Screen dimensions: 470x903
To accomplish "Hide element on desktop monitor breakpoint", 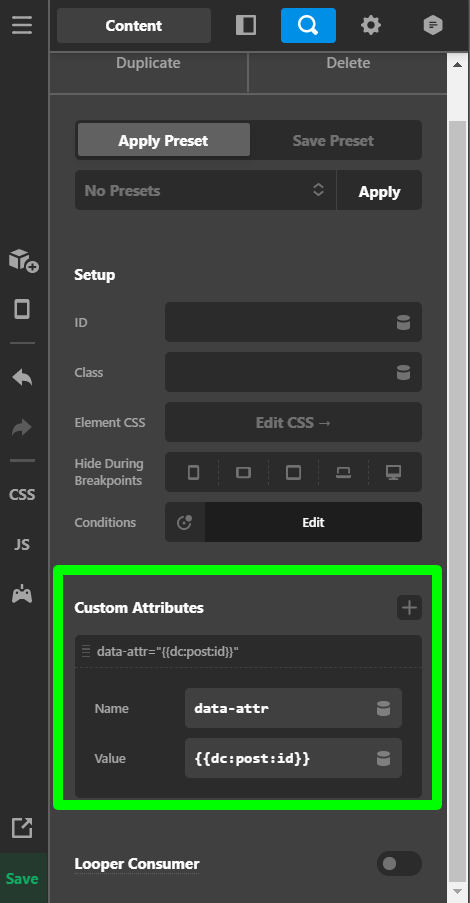I will (393, 473).
